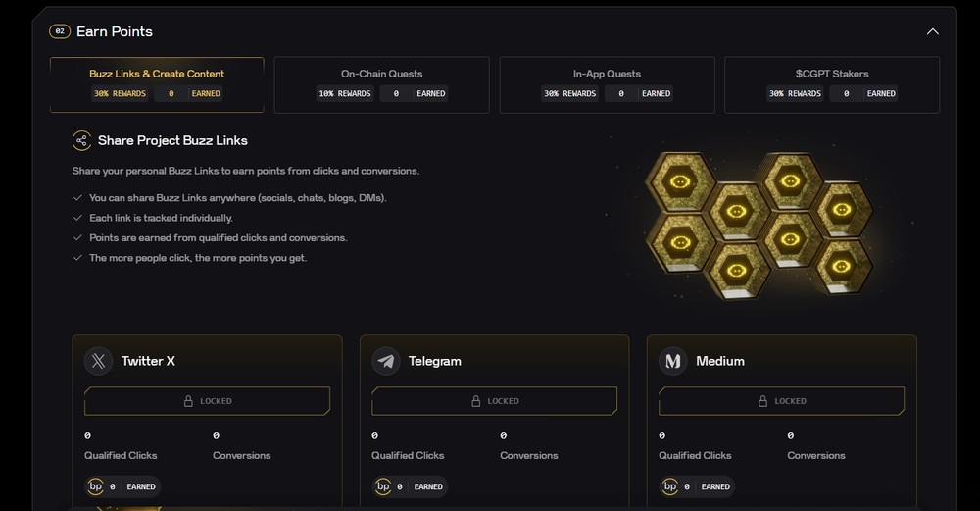The height and width of the screenshot is (511, 980).
Task: Click the Locked button under Medium
Action: point(781,401)
